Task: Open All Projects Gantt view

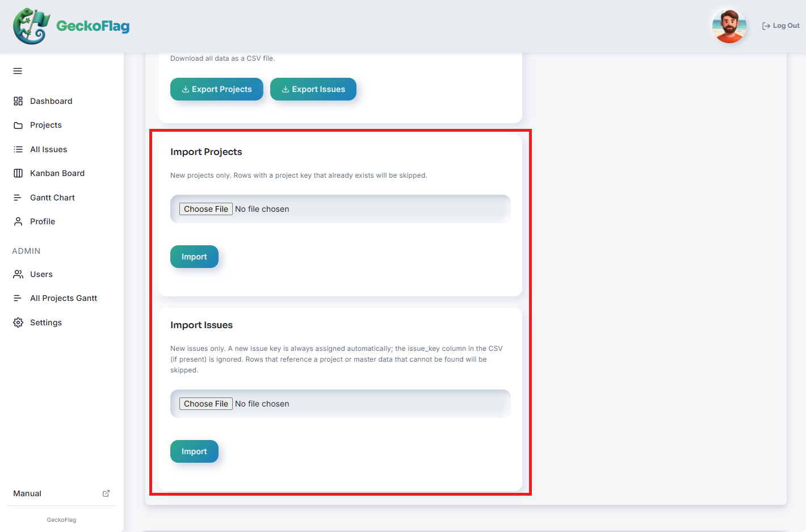Action: tap(64, 298)
